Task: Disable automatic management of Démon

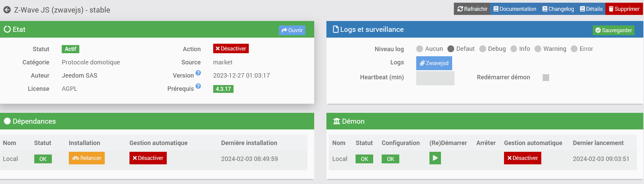Action: pyautogui.click(x=523, y=158)
